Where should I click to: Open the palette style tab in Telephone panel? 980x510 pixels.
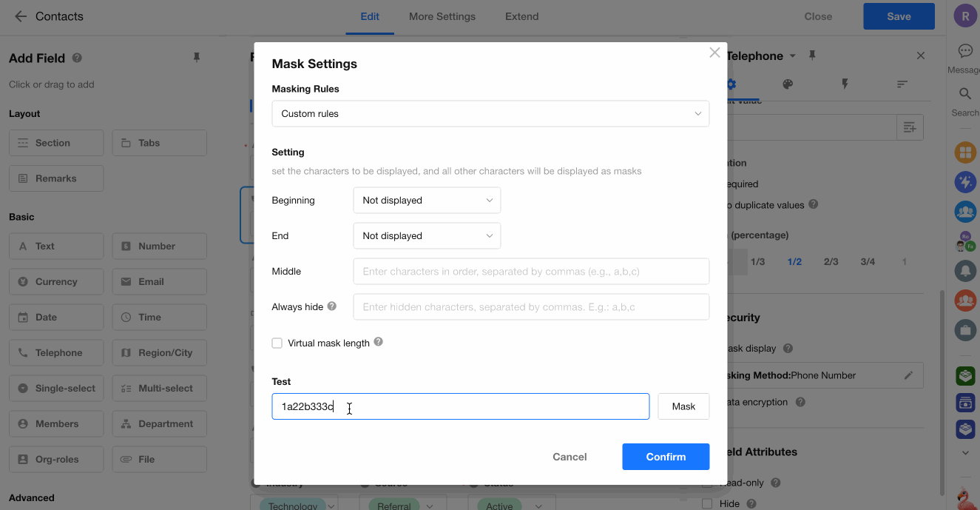pos(788,84)
